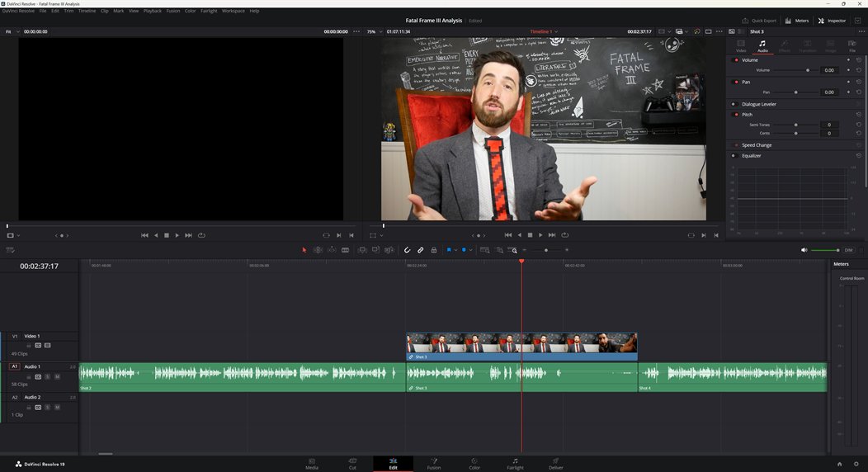The width and height of the screenshot is (868, 472).
Task: Disable the Pitch section toggle
Action: [736, 115]
